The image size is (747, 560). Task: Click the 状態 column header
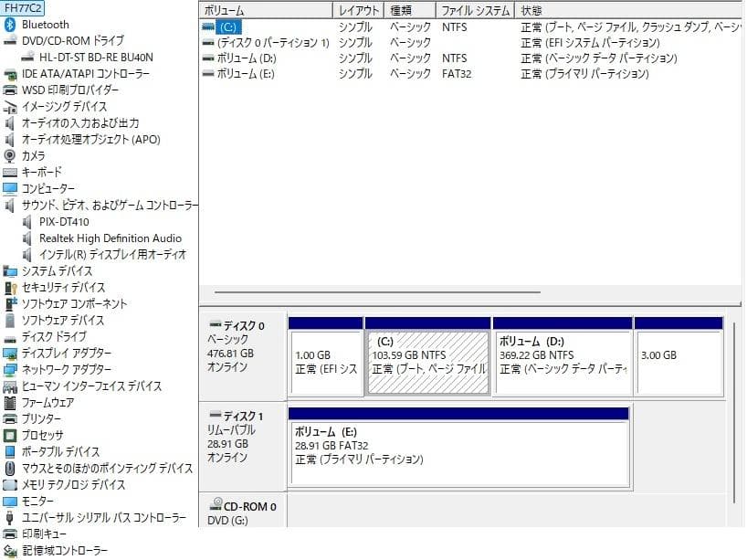pos(548,9)
